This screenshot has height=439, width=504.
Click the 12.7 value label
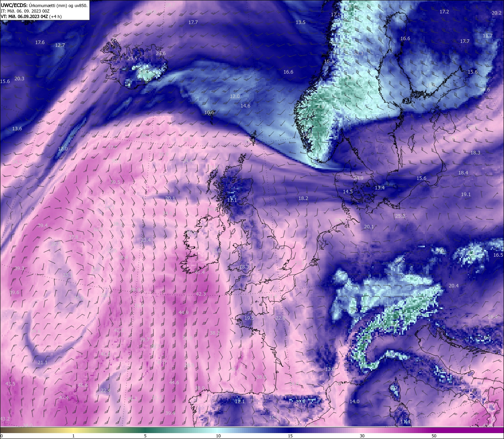pyautogui.click(x=60, y=45)
